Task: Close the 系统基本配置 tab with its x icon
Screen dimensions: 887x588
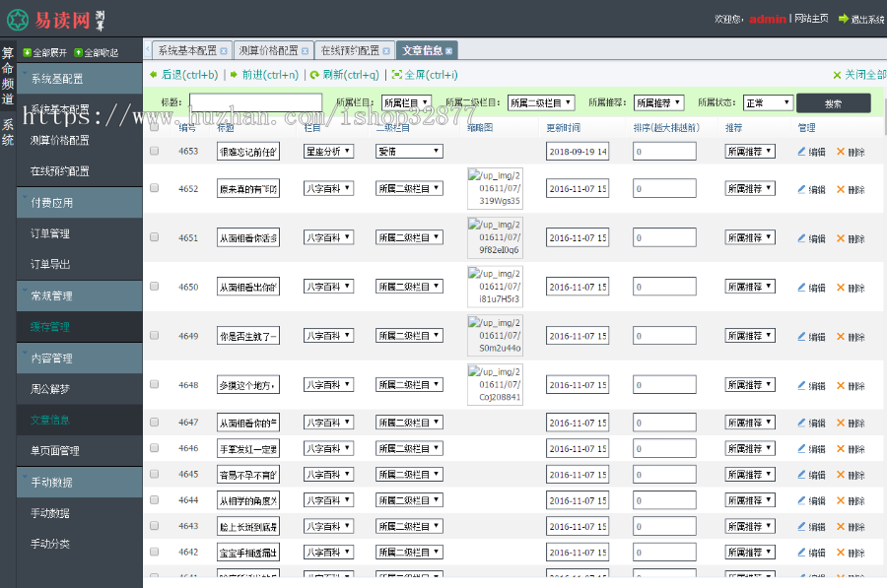Action: (x=224, y=51)
